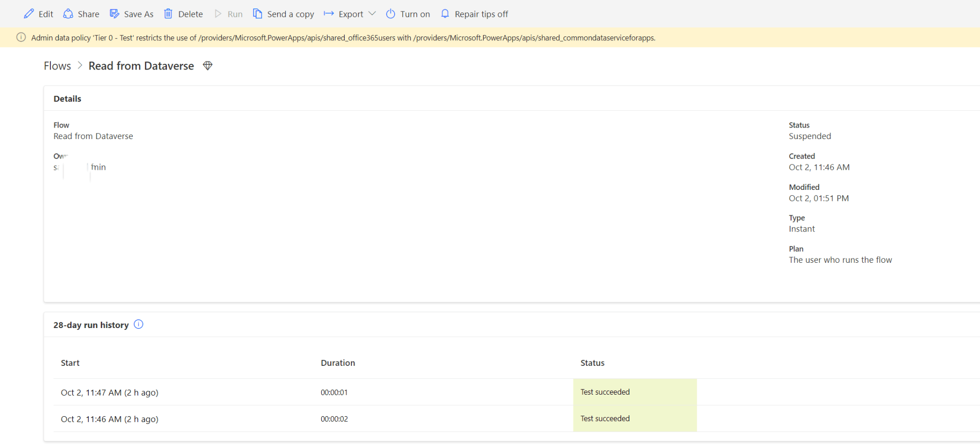The width and height of the screenshot is (980, 445).
Task: Open the Flows breadcrumb chevron
Action: [x=80, y=65]
